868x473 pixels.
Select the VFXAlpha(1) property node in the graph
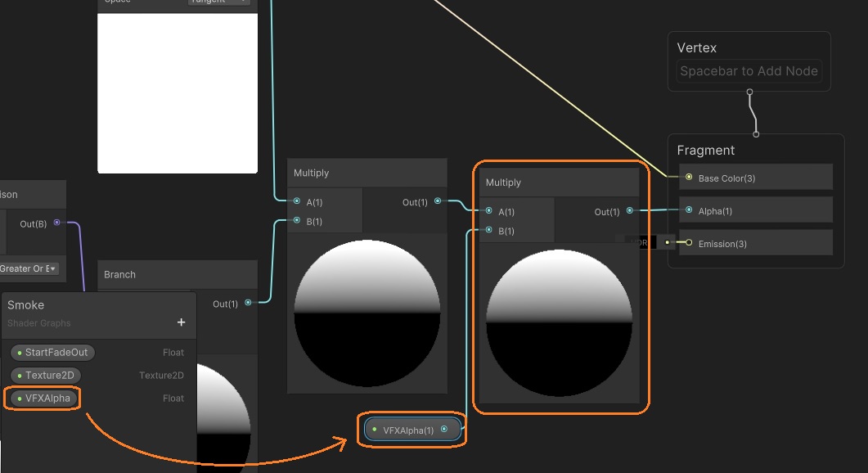(x=407, y=430)
